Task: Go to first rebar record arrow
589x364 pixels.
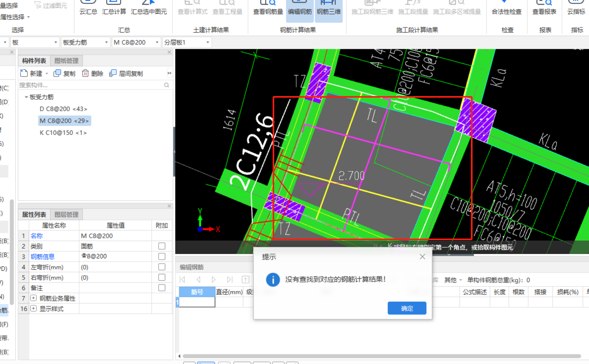Action: click(183, 279)
